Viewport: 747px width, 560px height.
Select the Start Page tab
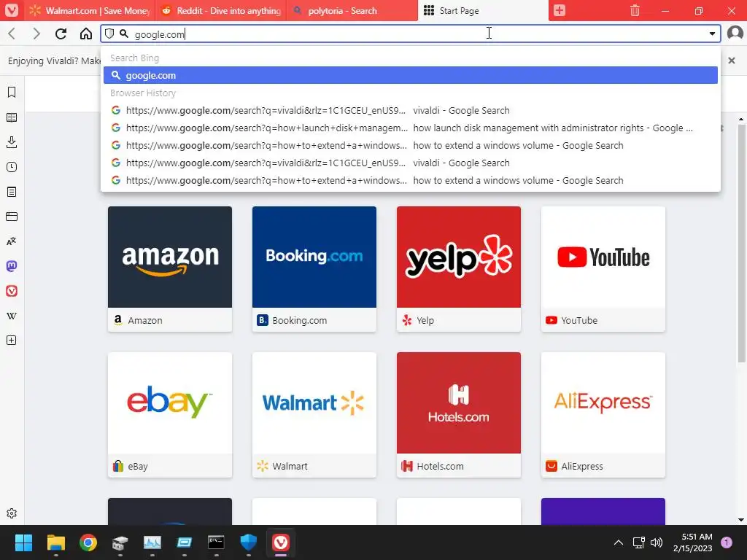click(x=483, y=10)
